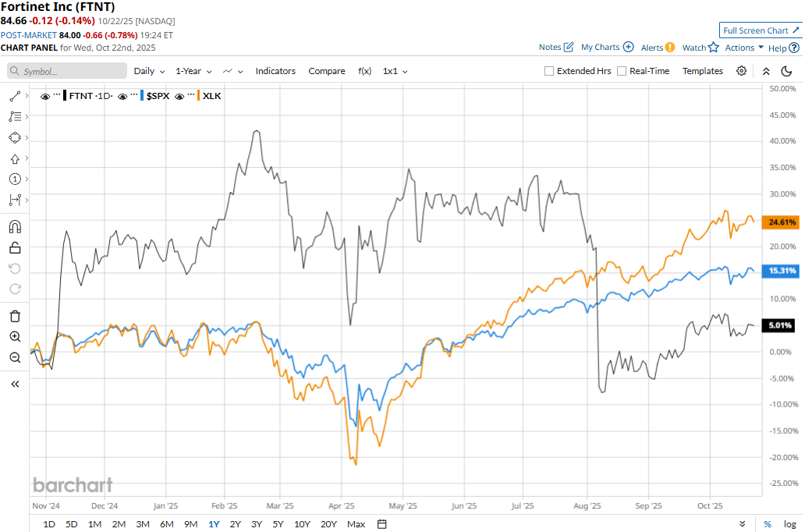The height and width of the screenshot is (532, 805).
Task: Open the Actions dropdown
Action: (x=744, y=48)
